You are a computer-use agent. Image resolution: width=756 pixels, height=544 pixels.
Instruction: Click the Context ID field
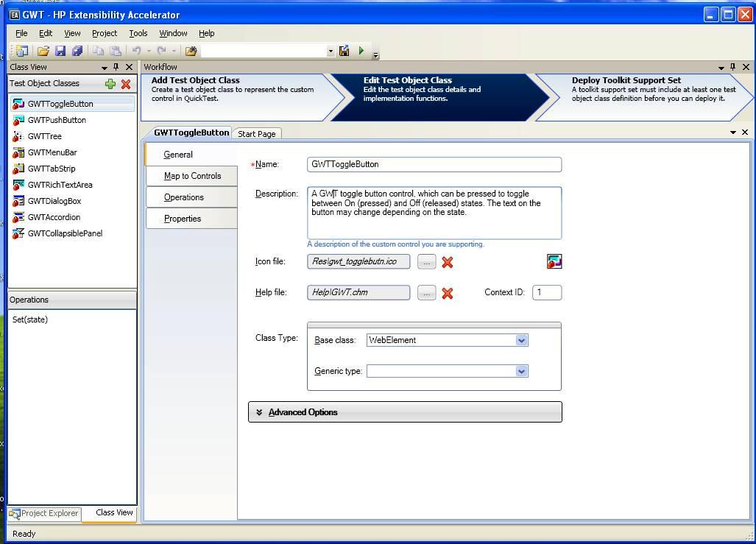click(547, 292)
